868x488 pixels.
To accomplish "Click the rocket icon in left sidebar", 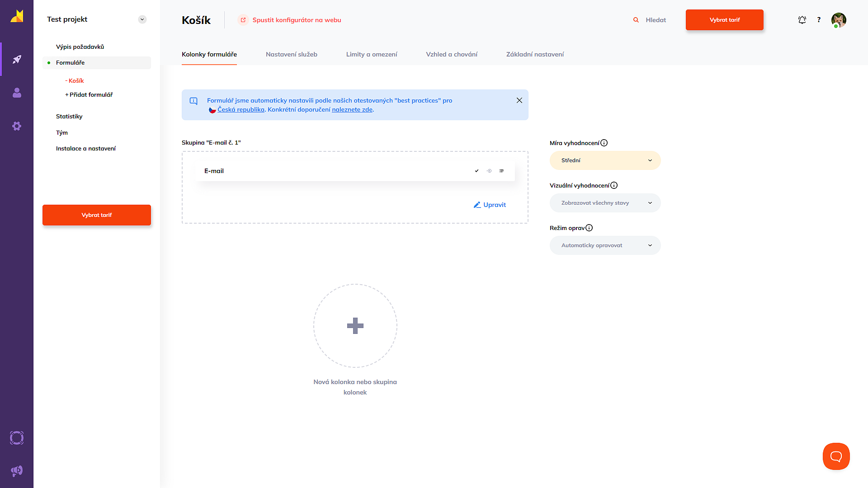I will (x=17, y=59).
